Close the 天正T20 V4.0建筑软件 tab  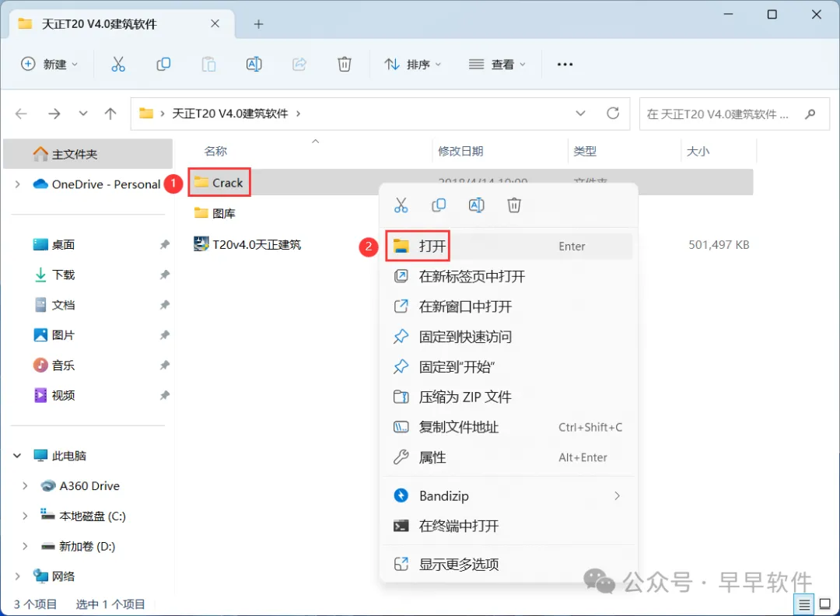[x=215, y=23]
